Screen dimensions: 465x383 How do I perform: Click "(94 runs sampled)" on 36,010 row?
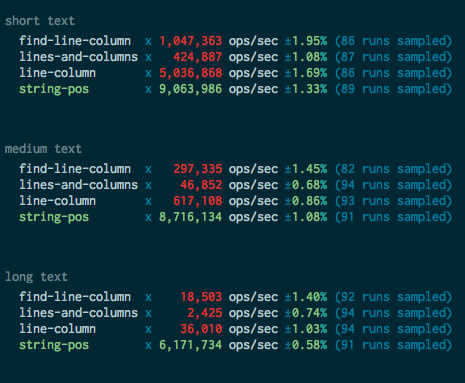tap(393, 329)
